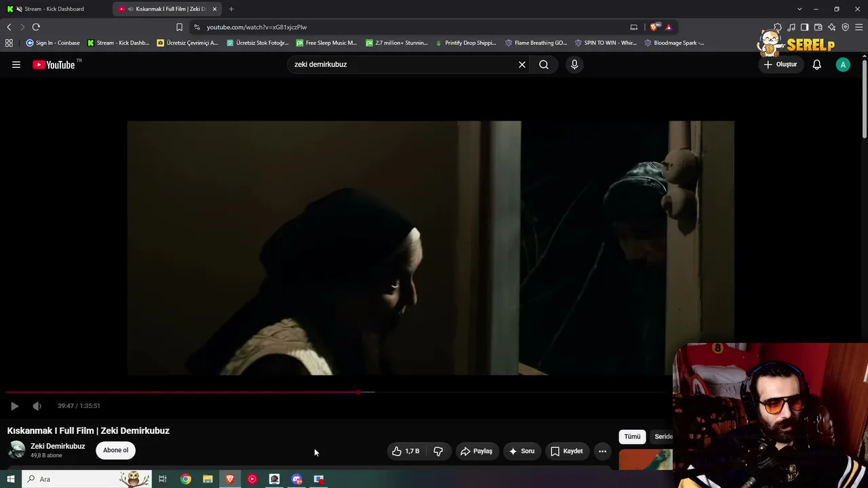Click the address bar URL
868x488 pixels.
tap(257, 27)
